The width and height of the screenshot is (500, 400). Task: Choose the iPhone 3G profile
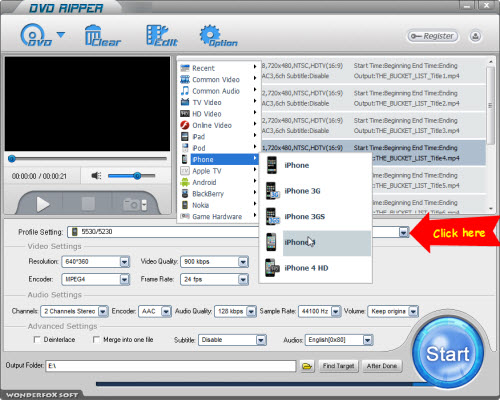(315, 191)
